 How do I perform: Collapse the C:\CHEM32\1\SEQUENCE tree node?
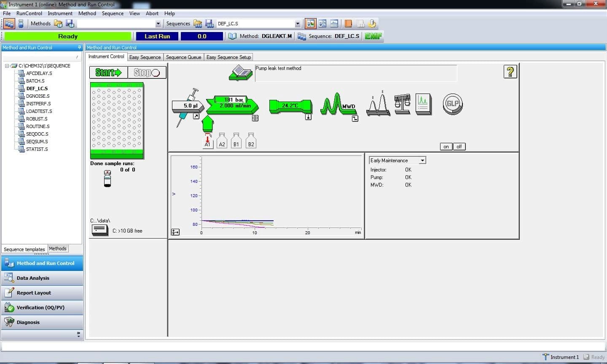pos(7,66)
